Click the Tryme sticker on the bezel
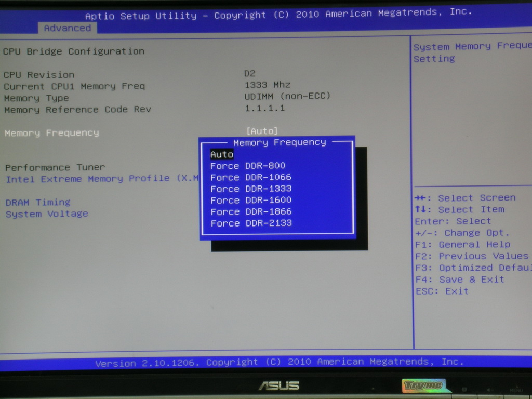The height and width of the screenshot is (399, 532). (x=423, y=385)
